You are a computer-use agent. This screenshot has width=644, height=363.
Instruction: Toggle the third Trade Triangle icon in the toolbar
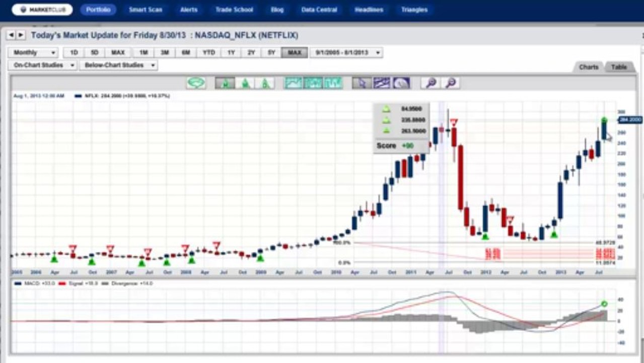tap(264, 83)
